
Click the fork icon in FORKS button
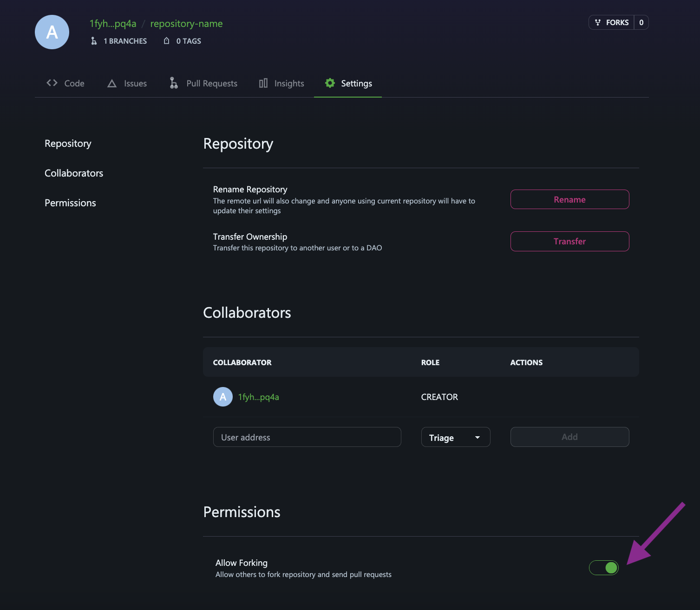[598, 22]
